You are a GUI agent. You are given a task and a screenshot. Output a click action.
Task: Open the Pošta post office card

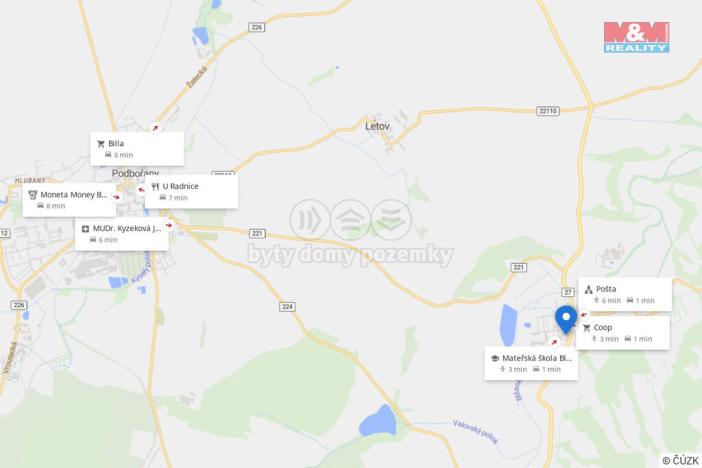(x=625, y=294)
